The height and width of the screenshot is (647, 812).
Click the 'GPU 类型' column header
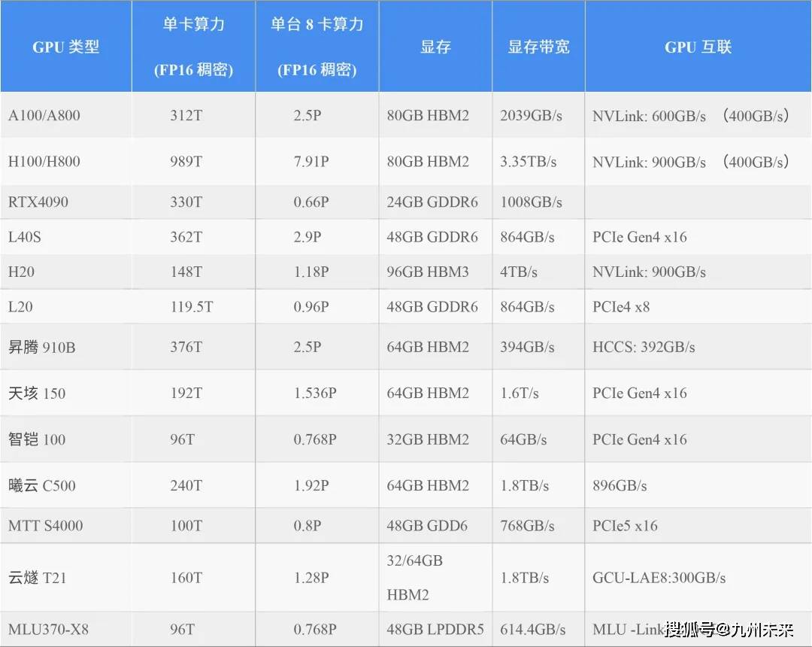point(65,47)
